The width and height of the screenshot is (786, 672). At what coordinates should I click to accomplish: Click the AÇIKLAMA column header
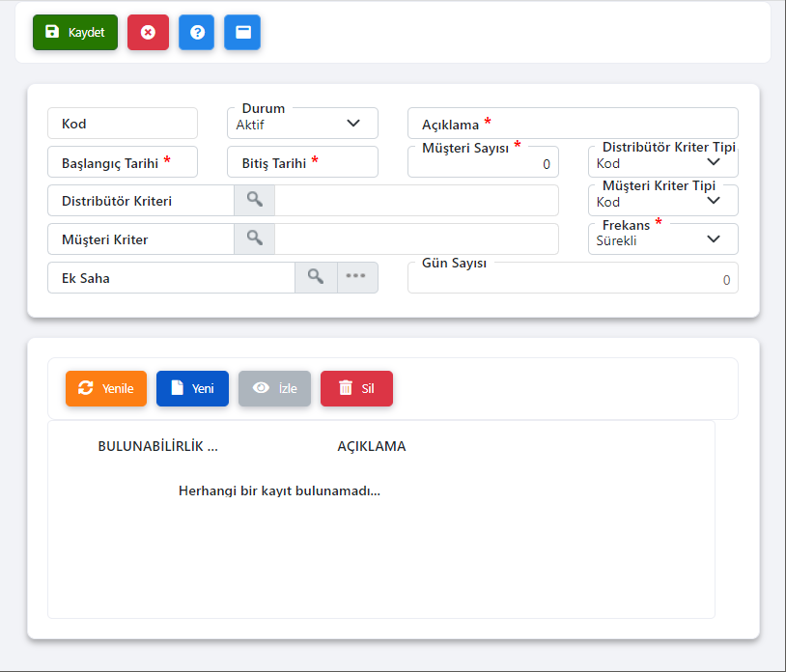click(x=372, y=446)
